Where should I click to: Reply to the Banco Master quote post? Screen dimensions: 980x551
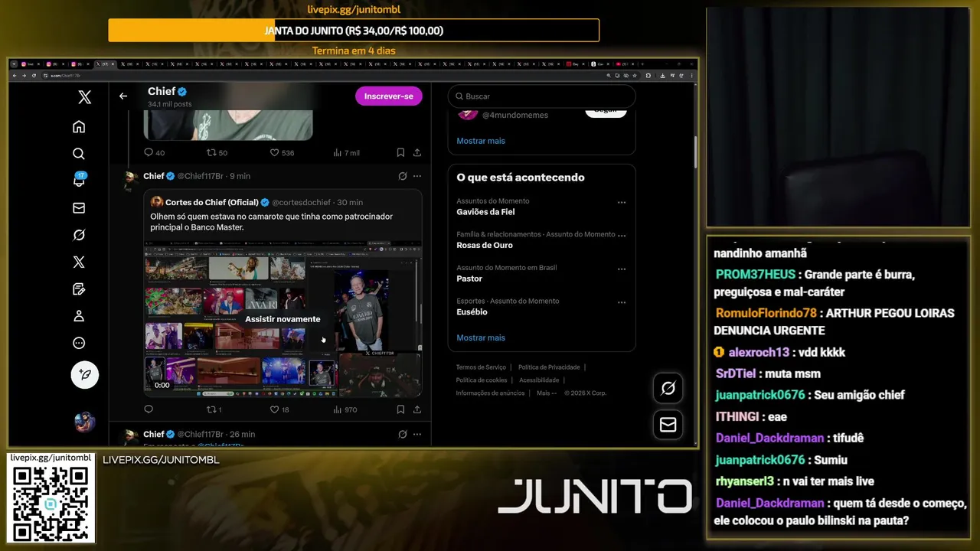coord(149,410)
